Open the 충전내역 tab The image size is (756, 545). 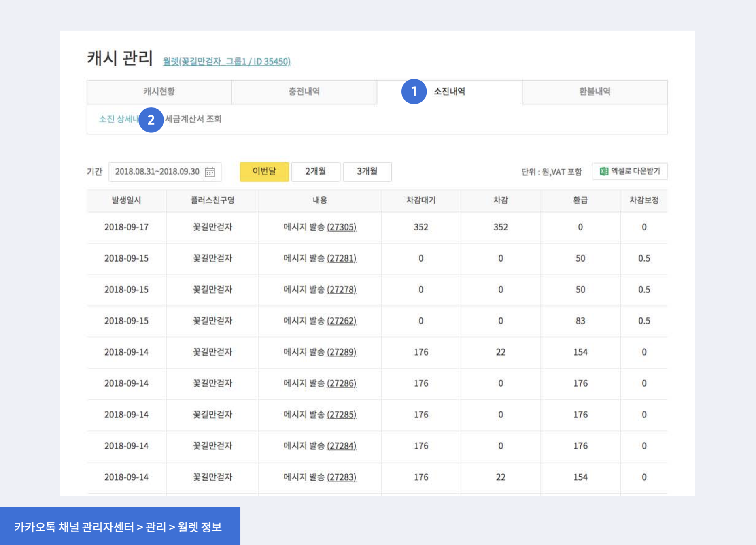[304, 92]
